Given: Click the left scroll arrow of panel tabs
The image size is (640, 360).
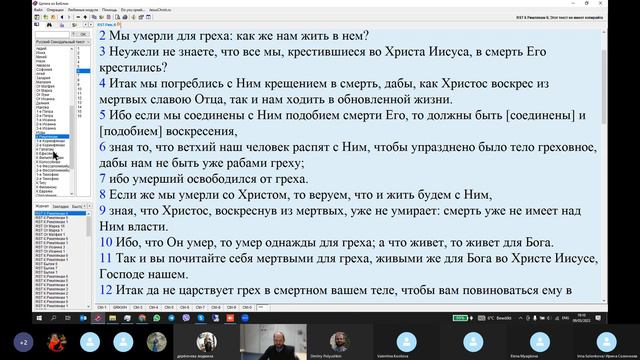Looking at the screenshot, I should (84, 206).
